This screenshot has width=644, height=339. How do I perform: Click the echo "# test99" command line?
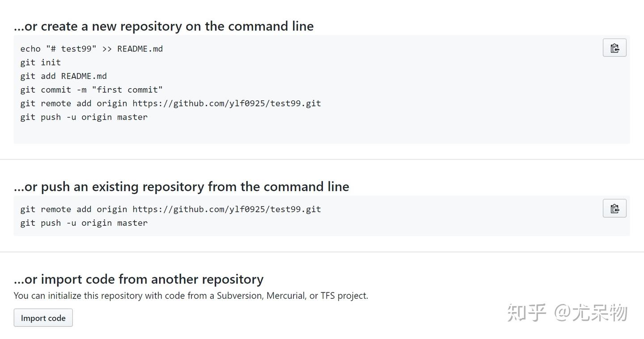pyautogui.click(x=91, y=49)
